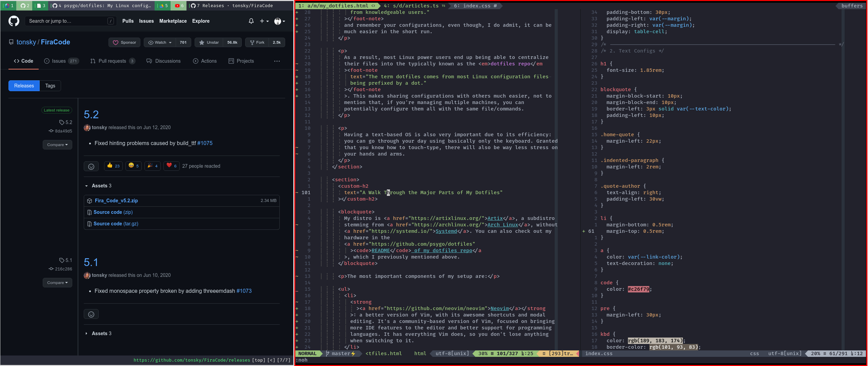The width and height of the screenshot is (868, 366).
Task: Click package icon beside Fira_Code_v5.2.zip
Action: pyautogui.click(x=90, y=201)
